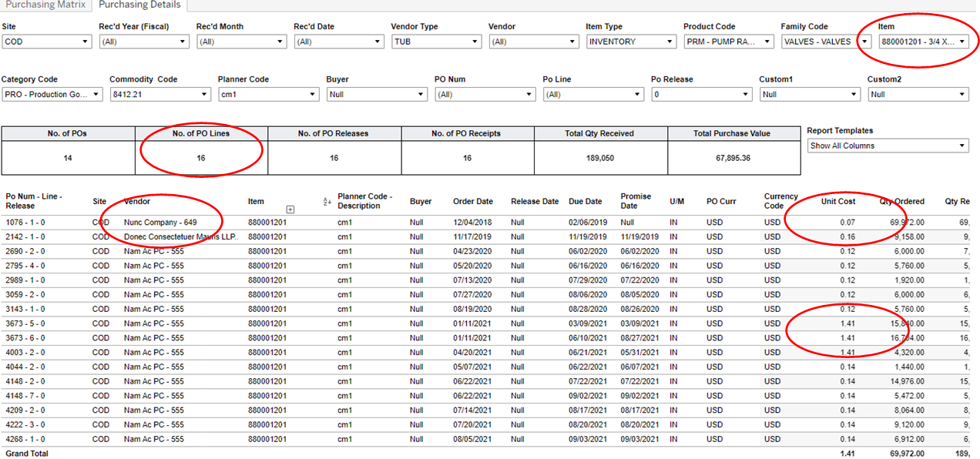980x459 pixels.
Task: Open the Item filter dropdown showing 880001201
Action: (x=924, y=42)
